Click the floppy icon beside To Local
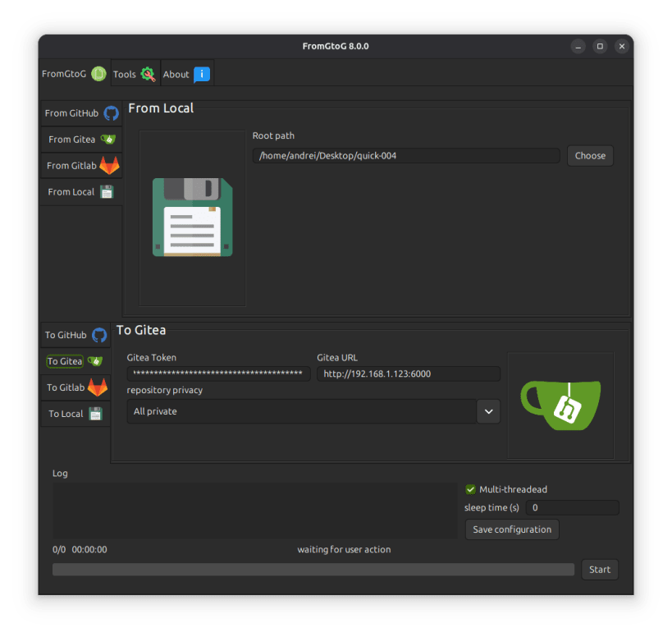This screenshot has width=672, height=637. tap(95, 414)
